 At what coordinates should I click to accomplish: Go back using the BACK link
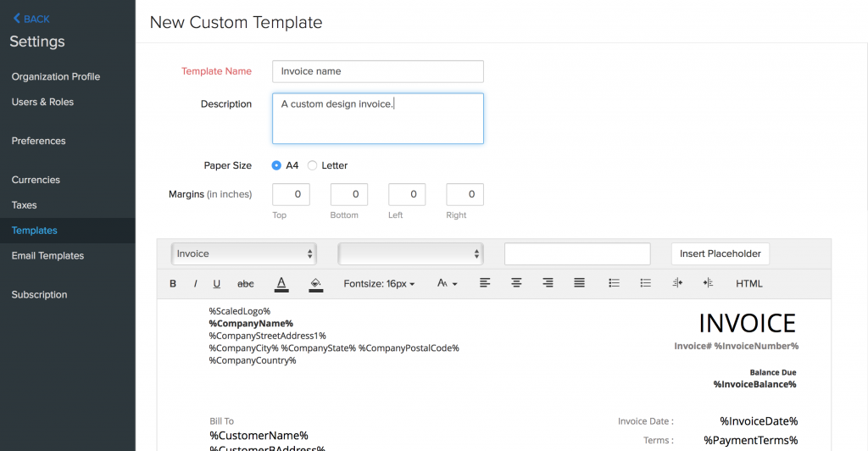pyautogui.click(x=31, y=19)
